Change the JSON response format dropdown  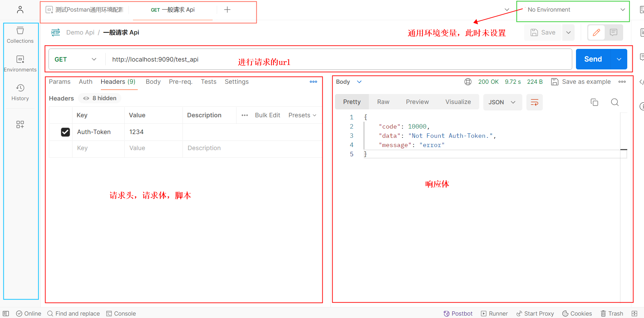(502, 102)
